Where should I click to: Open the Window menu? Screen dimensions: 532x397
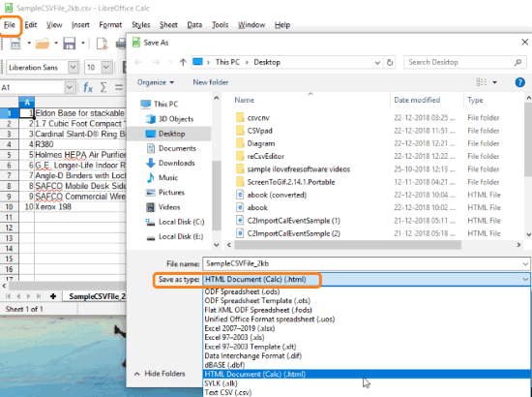[251, 25]
